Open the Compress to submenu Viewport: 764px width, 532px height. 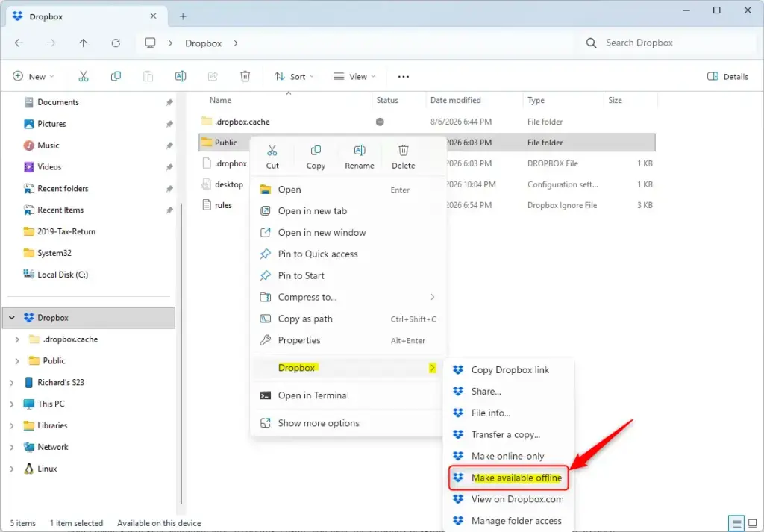(x=347, y=297)
